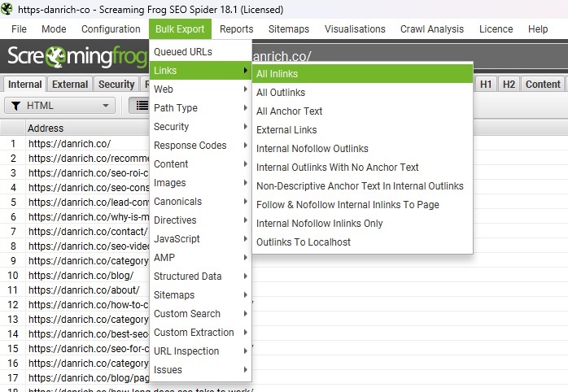Expand the JavaScript submenu
Image resolution: width=568 pixels, height=392 pixels.
[200, 239]
